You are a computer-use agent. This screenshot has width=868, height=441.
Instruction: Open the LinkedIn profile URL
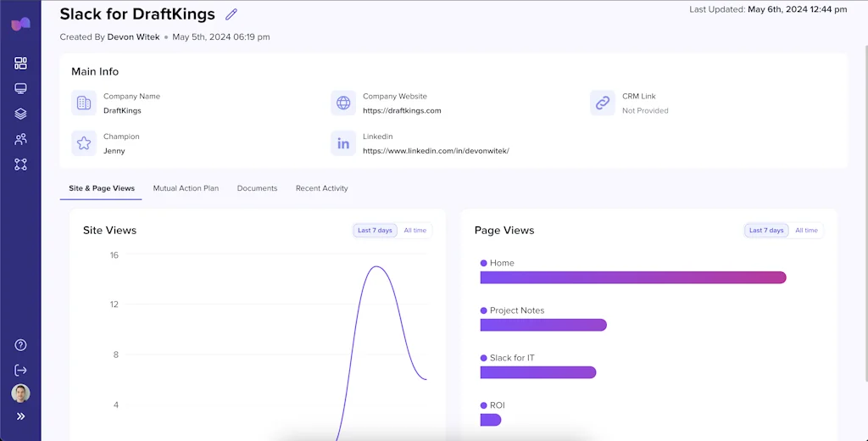coord(436,151)
